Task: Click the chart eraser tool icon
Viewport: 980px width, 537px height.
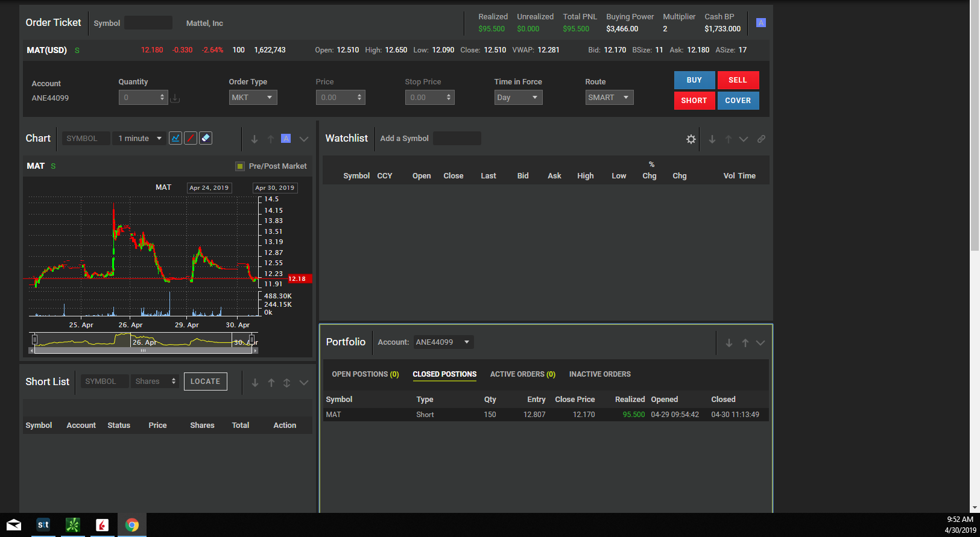Action: click(x=206, y=138)
